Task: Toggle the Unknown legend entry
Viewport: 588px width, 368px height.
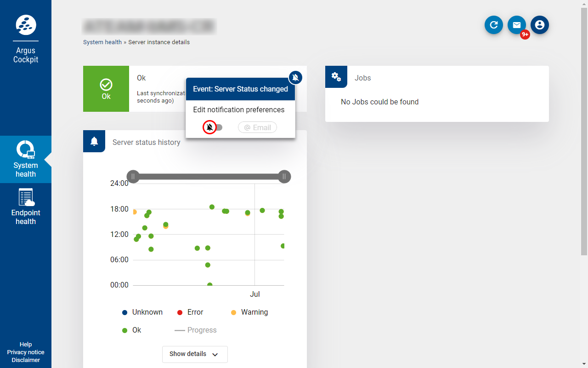Action: tap(142, 312)
